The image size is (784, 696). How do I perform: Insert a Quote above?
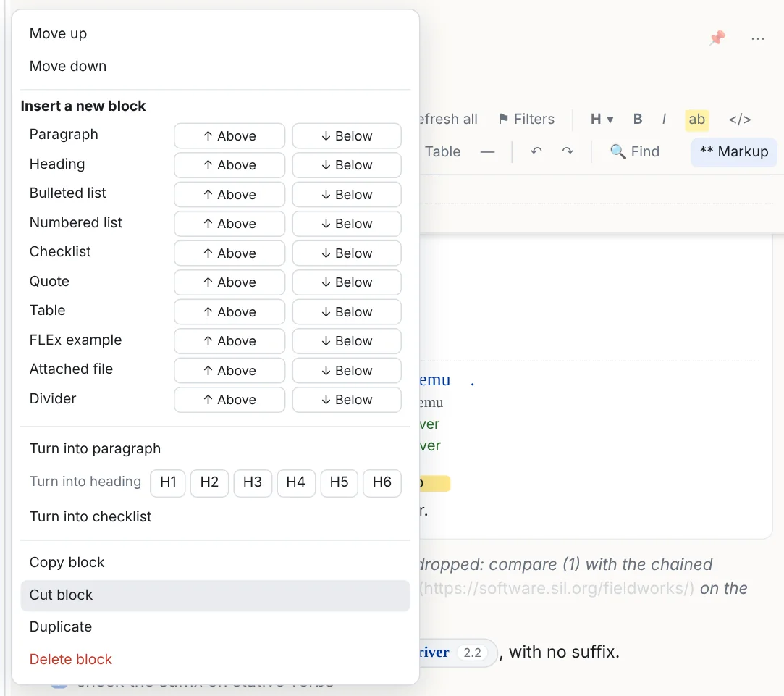coord(229,282)
